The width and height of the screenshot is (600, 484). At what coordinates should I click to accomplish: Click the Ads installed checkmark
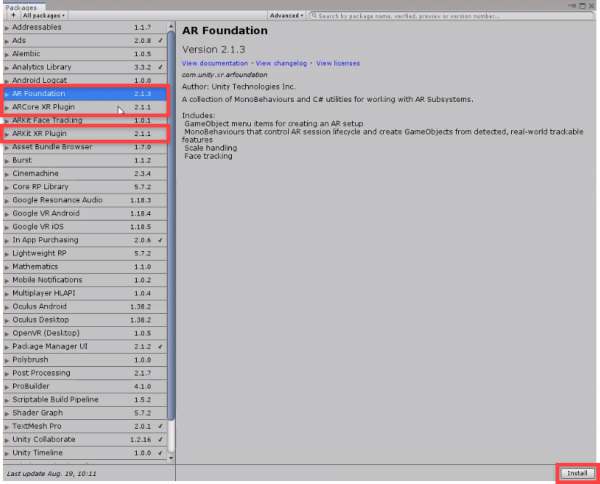(x=160, y=41)
